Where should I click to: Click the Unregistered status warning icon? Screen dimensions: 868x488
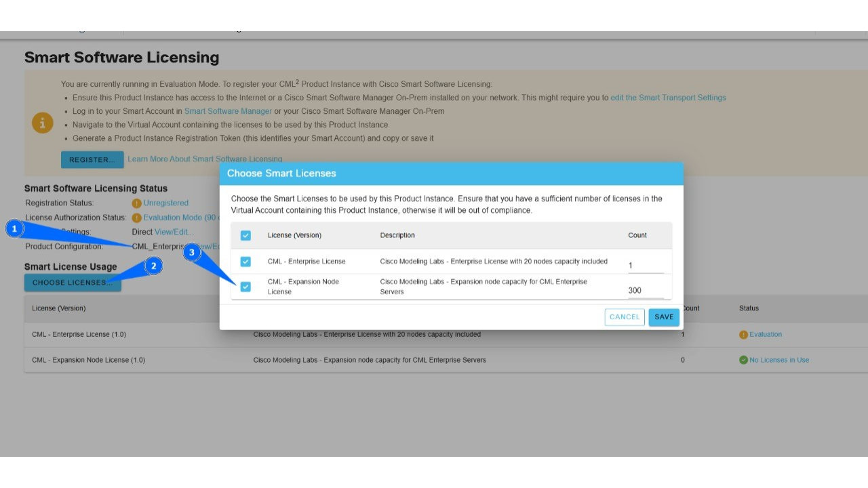pyautogui.click(x=136, y=203)
